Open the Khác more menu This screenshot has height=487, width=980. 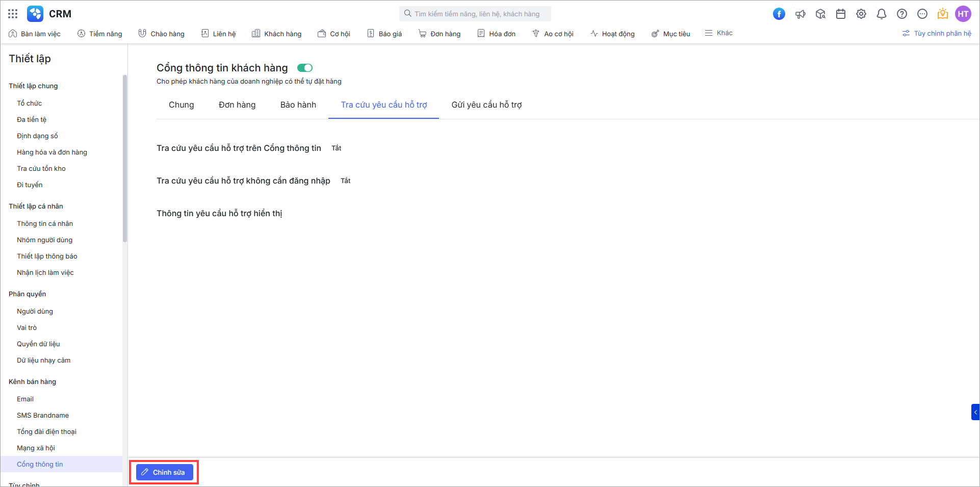click(718, 33)
